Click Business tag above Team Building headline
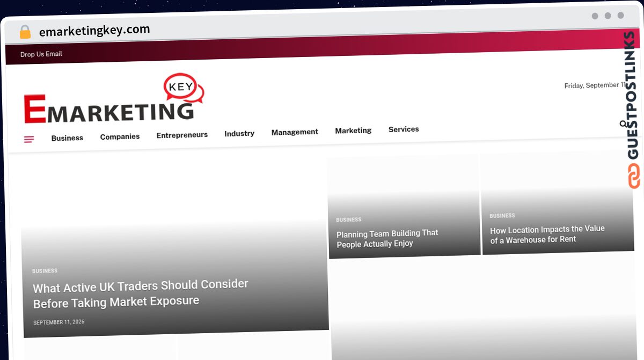The image size is (644, 360). 349,220
